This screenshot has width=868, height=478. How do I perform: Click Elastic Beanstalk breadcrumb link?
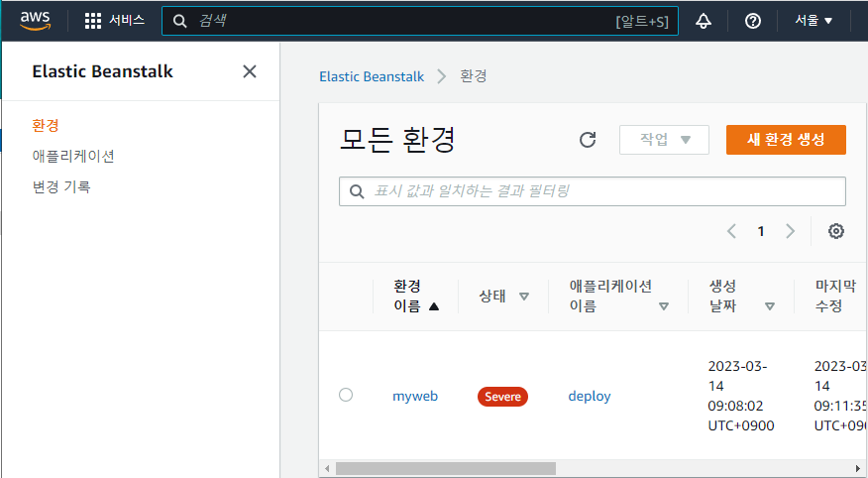click(x=372, y=76)
